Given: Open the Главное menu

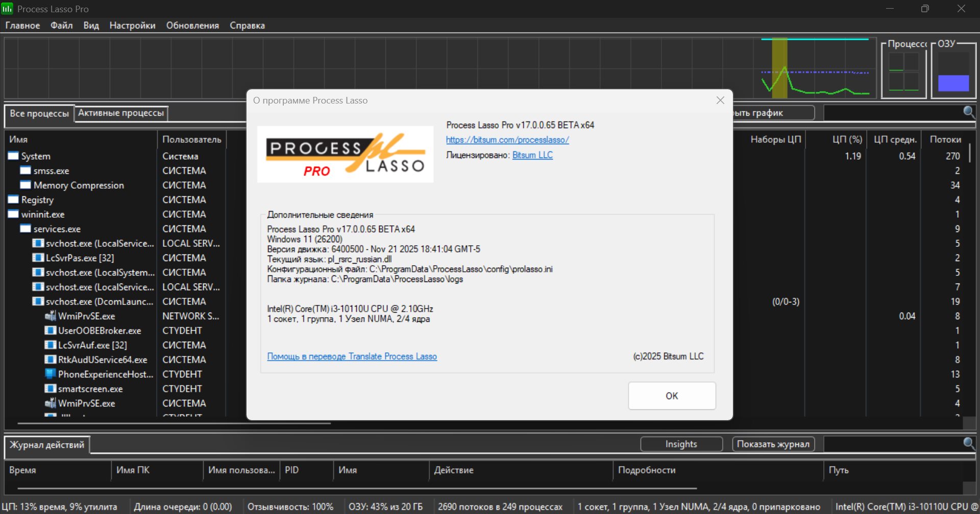Looking at the screenshot, I should tap(22, 25).
